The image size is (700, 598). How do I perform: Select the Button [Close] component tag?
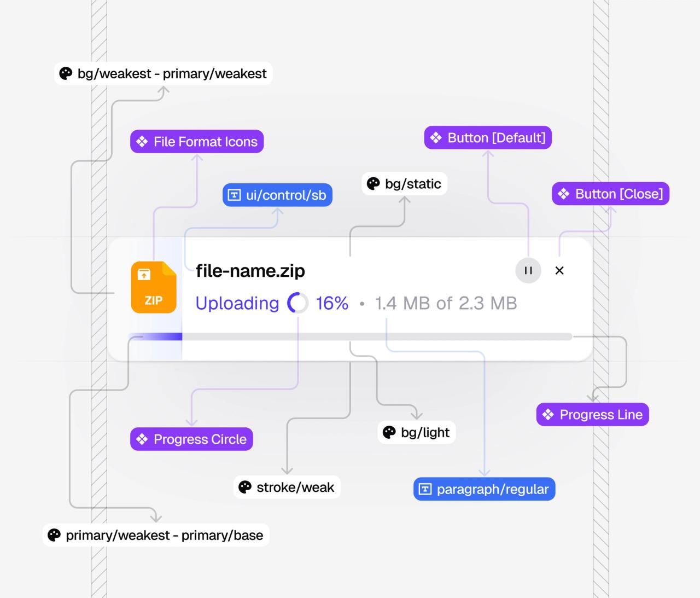point(610,194)
